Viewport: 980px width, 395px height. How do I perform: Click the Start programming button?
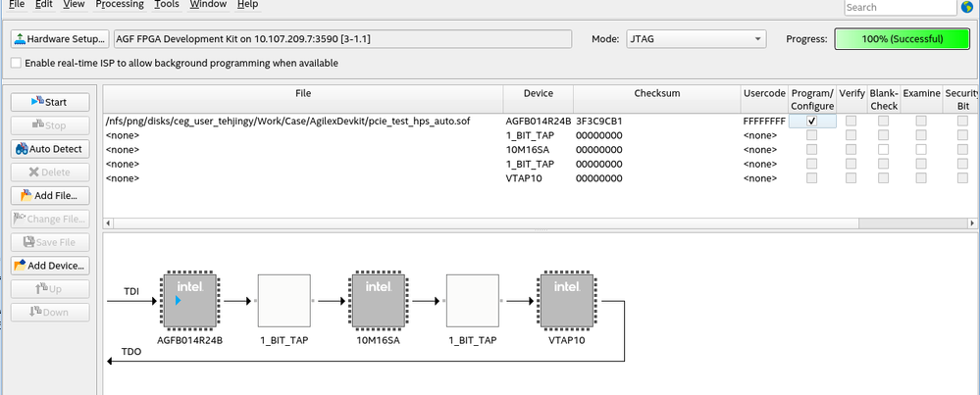51,102
